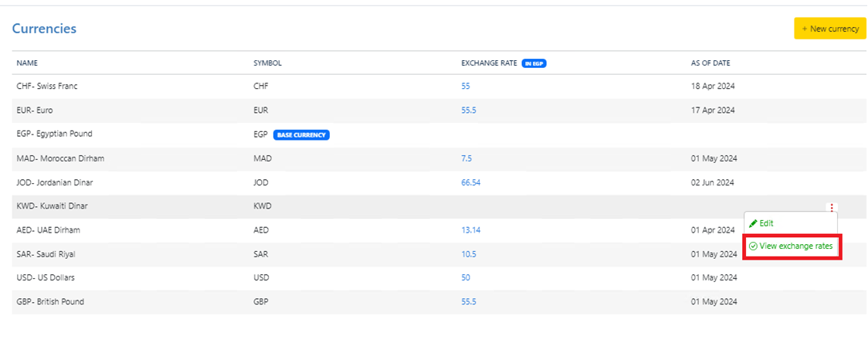Select Edit from the context menu
Screen dimensions: 868x343
[x=761, y=223]
